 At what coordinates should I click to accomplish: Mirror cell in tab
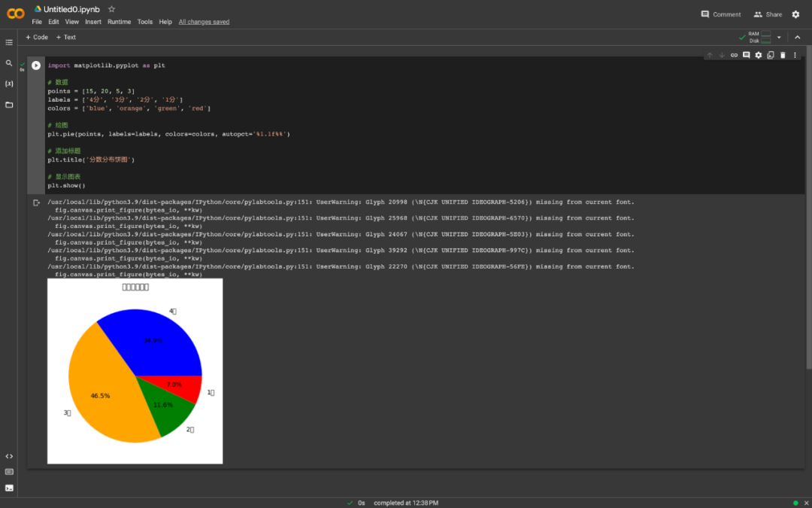[771, 55]
